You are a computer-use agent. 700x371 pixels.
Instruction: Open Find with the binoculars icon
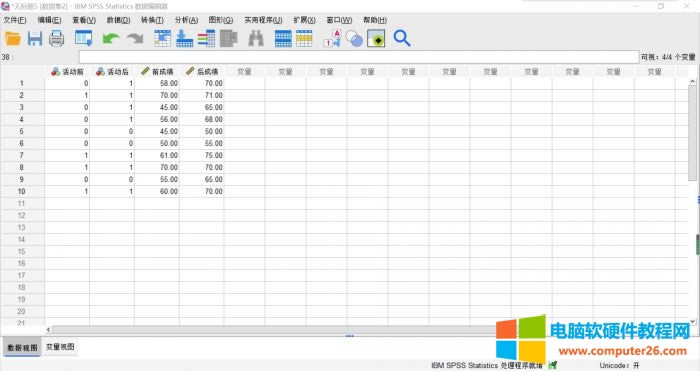point(256,38)
